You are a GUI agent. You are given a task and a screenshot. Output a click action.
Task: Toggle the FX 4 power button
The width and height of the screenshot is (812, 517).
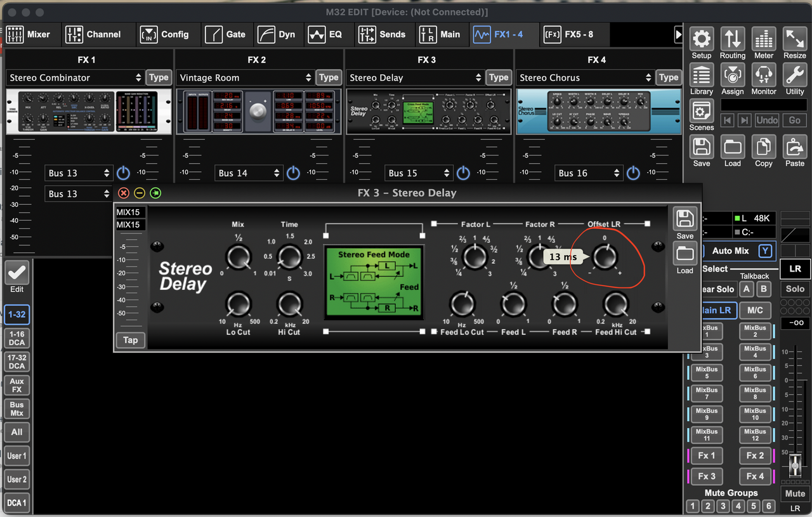click(x=633, y=173)
